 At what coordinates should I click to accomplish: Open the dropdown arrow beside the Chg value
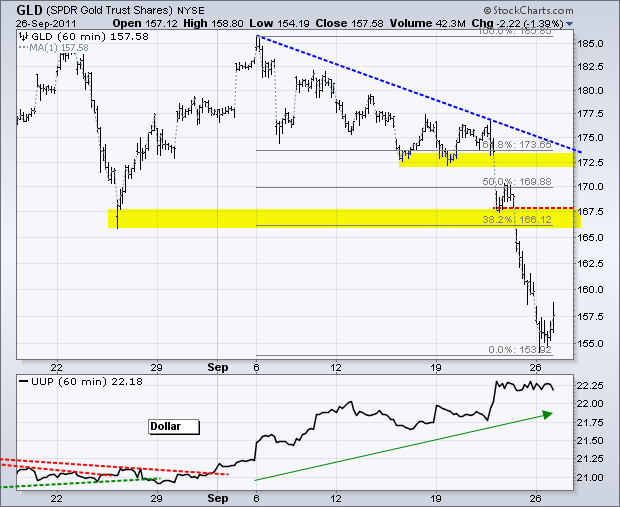click(569, 24)
